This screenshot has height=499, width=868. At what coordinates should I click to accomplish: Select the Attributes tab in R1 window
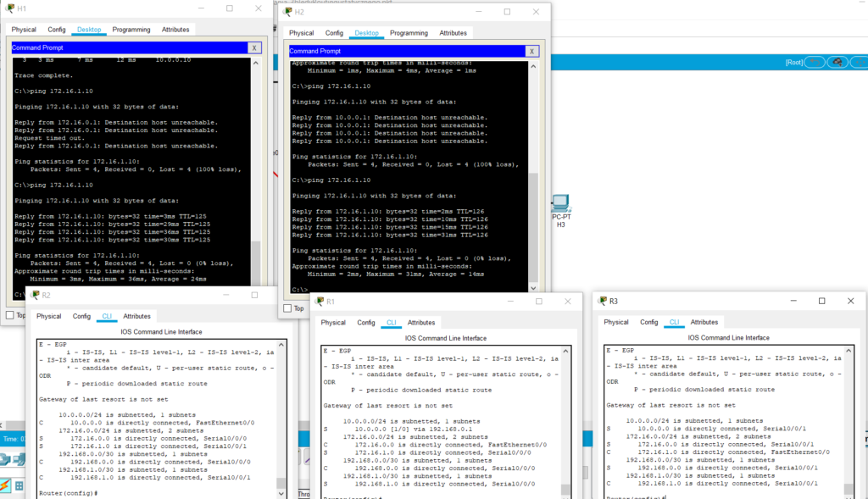click(x=421, y=323)
